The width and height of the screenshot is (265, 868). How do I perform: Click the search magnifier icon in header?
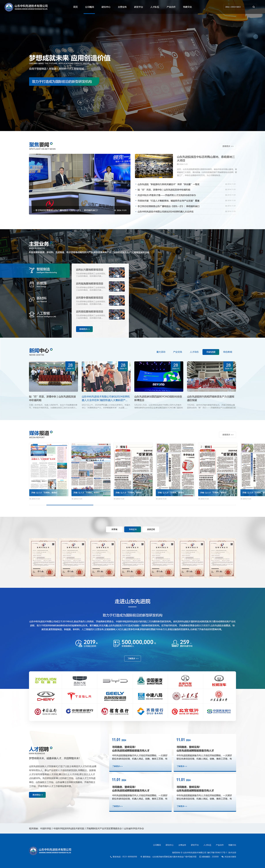pos(254,7)
